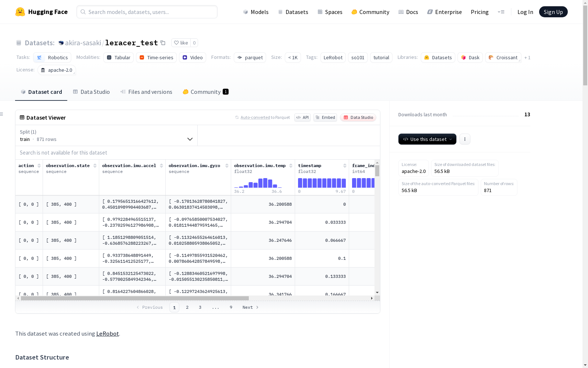Open the akira-sasaki user profile link
588x368 pixels.
click(x=83, y=43)
